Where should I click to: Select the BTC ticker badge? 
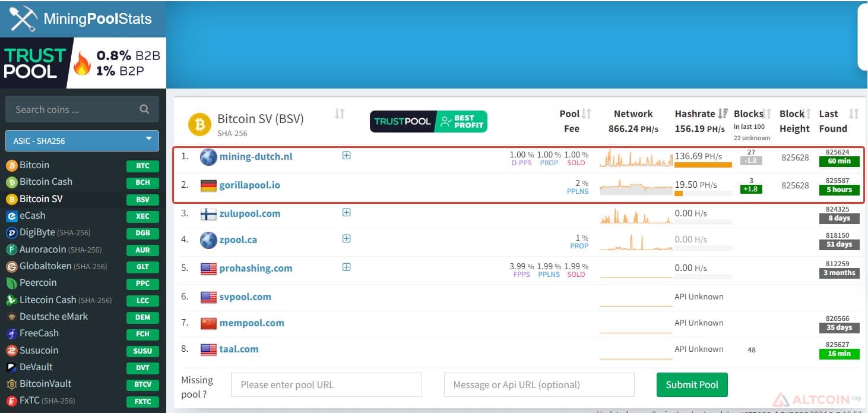point(142,166)
